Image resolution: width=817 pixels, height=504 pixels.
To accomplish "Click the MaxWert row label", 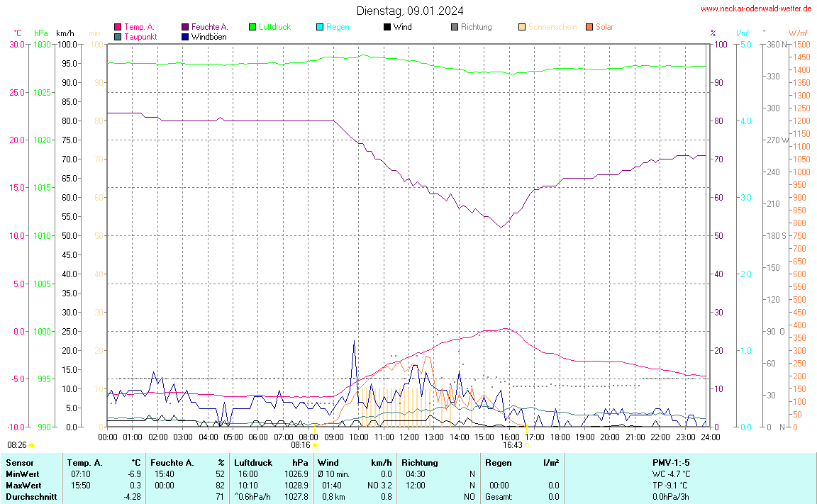I will 21,485.
